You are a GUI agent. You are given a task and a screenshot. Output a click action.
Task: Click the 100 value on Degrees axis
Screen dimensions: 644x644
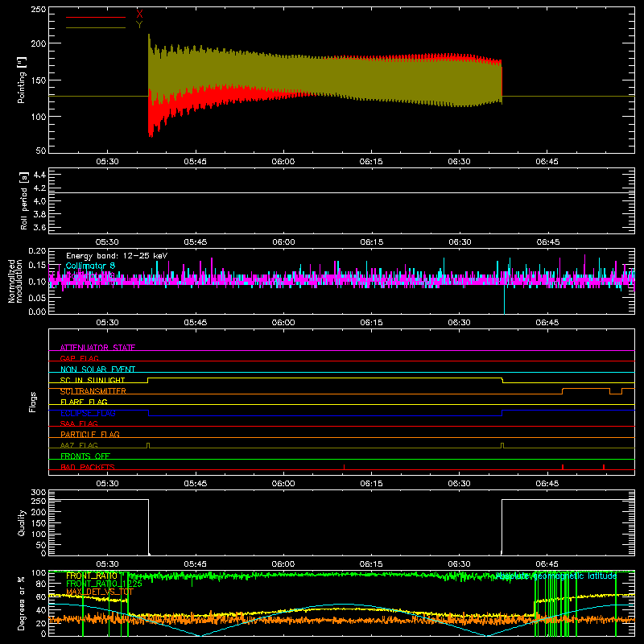[x=39, y=573]
